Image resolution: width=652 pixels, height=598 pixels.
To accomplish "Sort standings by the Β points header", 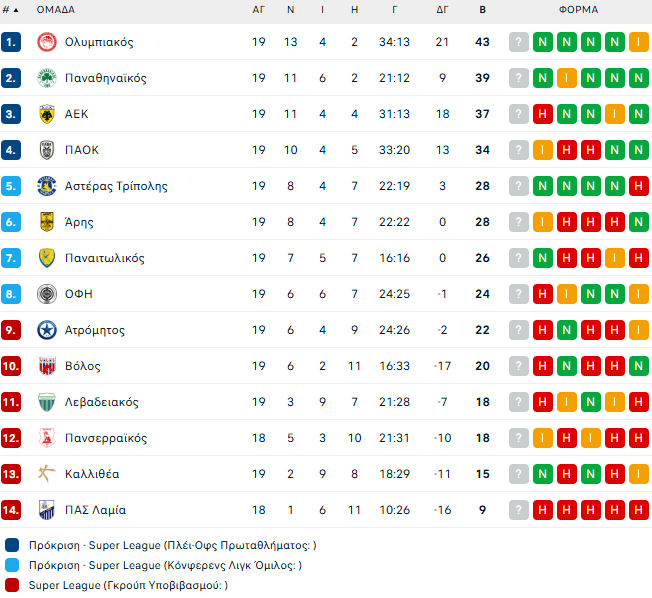I will 483,10.
